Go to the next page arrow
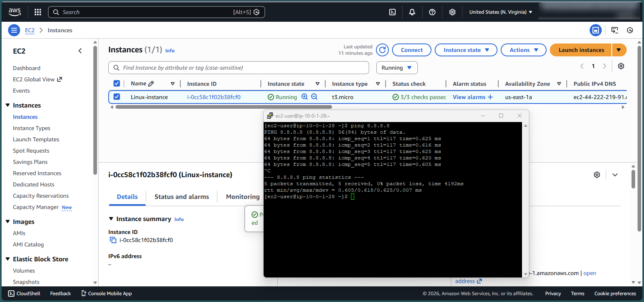The image size is (644, 302). (x=604, y=66)
